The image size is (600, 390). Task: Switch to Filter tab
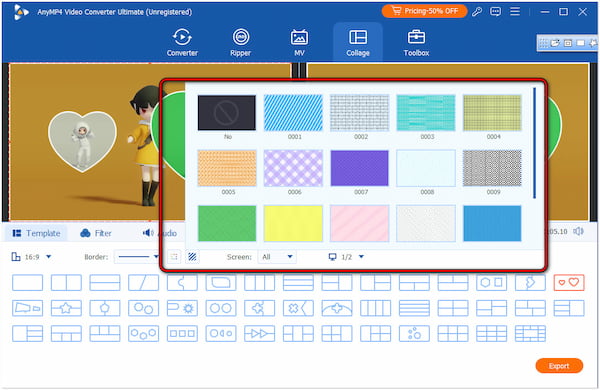[x=96, y=233]
